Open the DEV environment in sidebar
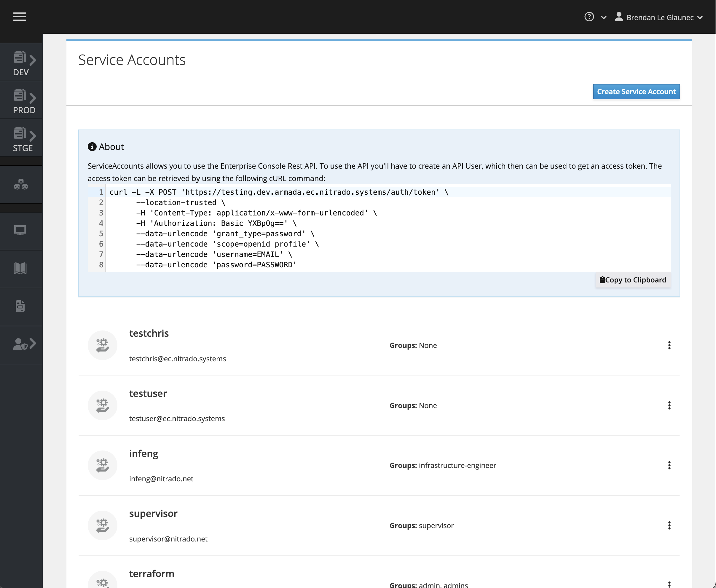716x588 pixels. tap(21, 62)
